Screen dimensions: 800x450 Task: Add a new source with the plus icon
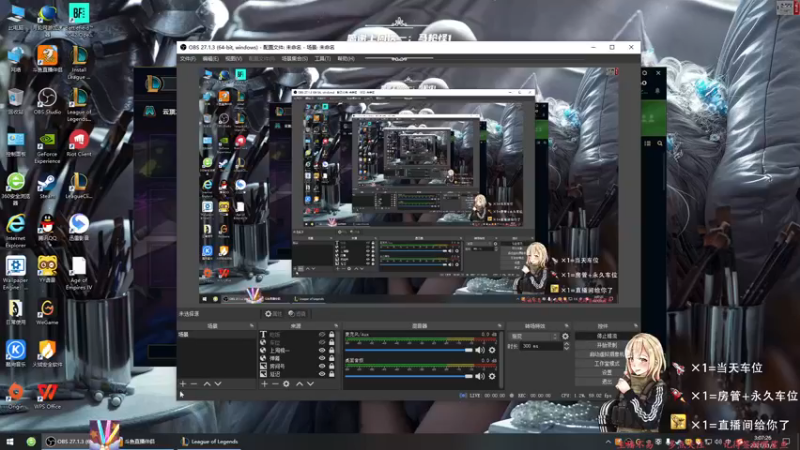[x=264, y=384]
